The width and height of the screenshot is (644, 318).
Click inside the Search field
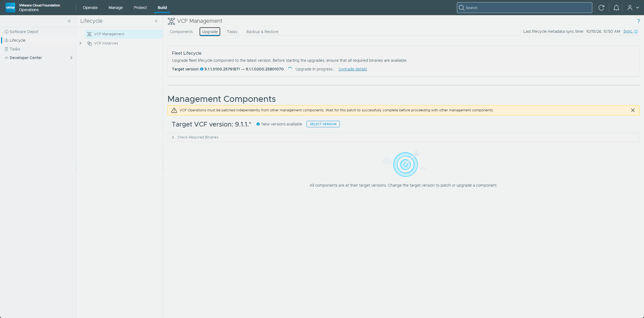tap(524, 8)
